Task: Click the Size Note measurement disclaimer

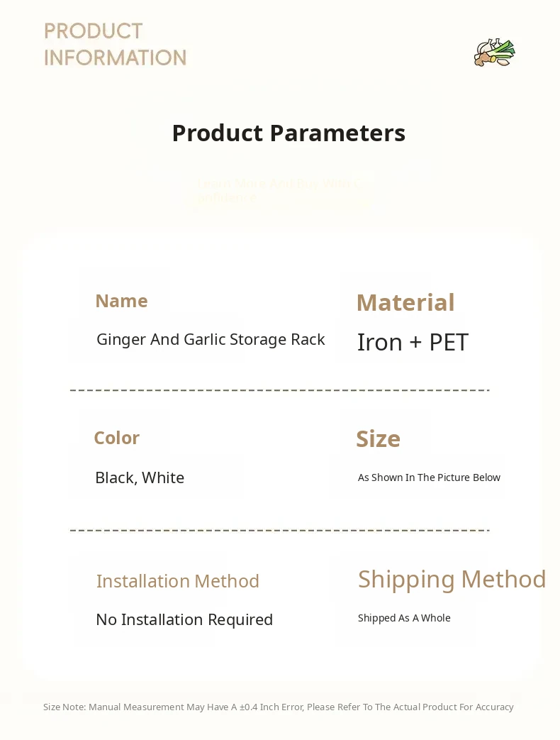Action: pyautogui.click(x=278, y=707)
